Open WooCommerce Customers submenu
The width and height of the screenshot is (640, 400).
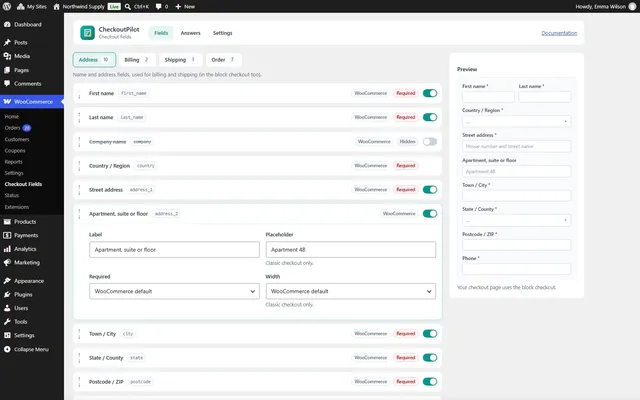click(17, 139)
